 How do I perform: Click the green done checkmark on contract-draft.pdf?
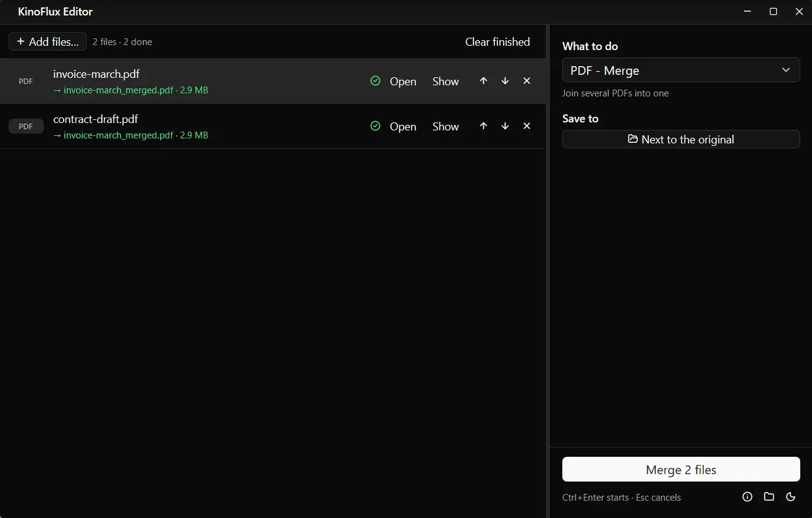[375, 126]
